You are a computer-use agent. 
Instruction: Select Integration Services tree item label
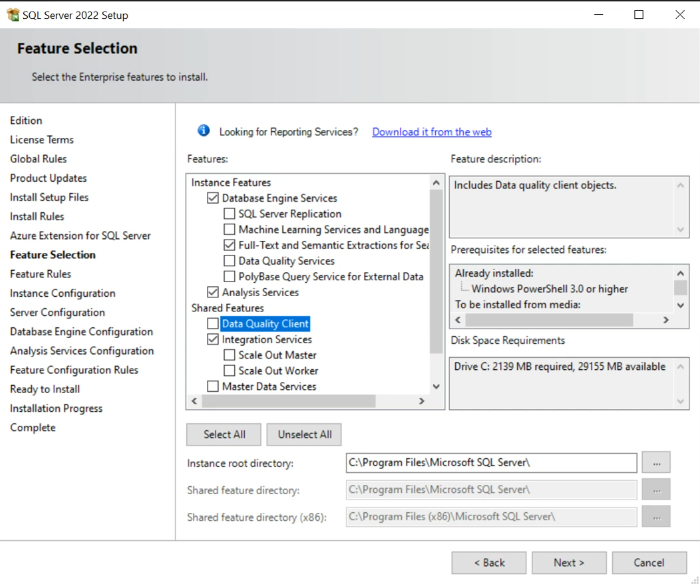point(267,339)
